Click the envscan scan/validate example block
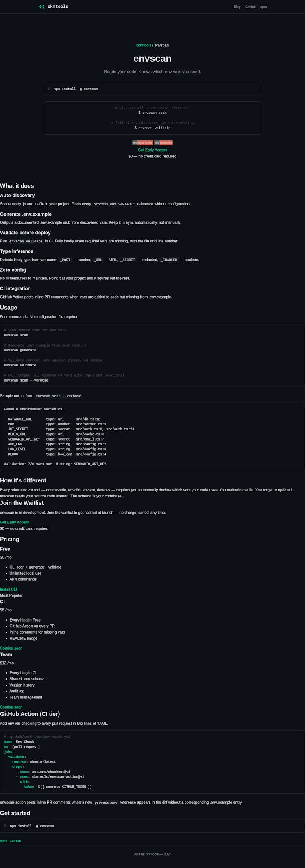The height and width of the screenshot is (868, 305). 152,118
